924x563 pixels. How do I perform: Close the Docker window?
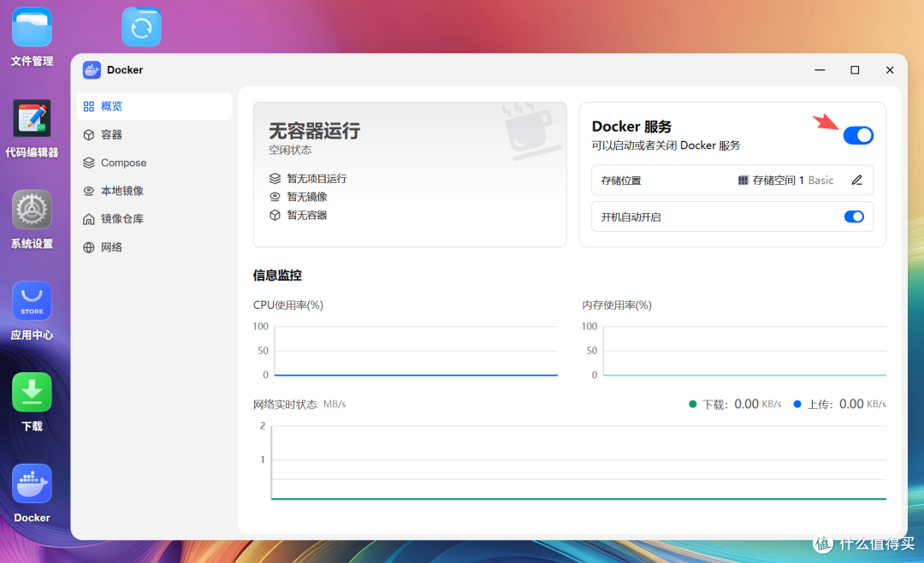[x=890, y=69]
